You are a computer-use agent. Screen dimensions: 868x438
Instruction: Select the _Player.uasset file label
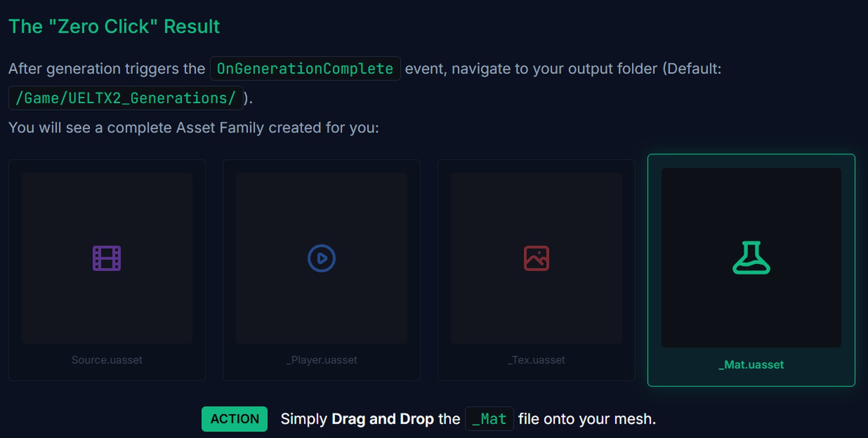322,360
